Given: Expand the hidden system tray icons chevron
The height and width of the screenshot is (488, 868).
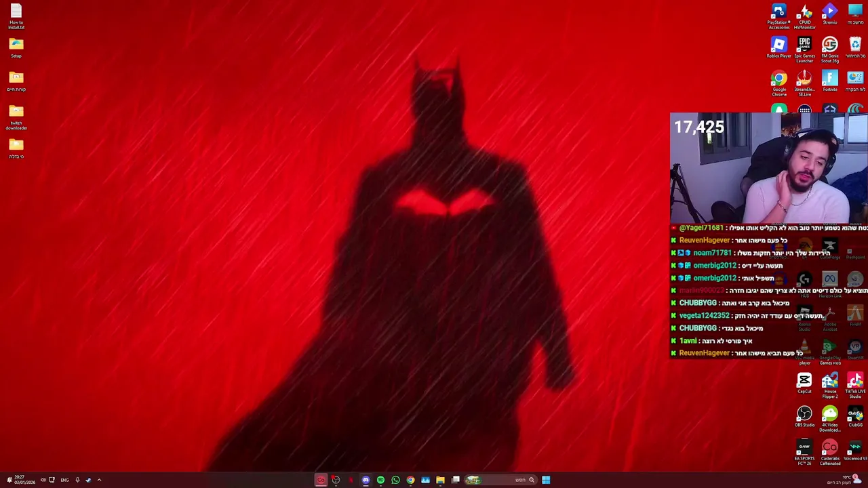Looking at the screenshot, I should click(x=99, y=480).
